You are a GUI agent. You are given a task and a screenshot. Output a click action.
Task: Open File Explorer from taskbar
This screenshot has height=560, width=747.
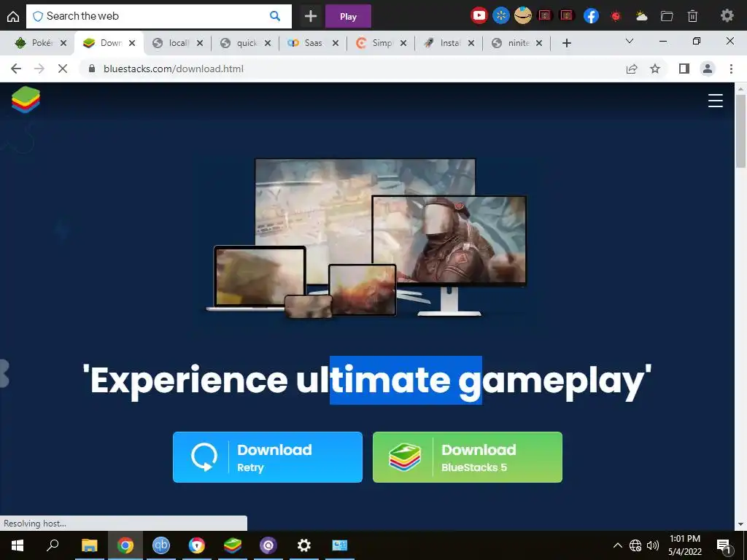pyautogui.click(x=89, y=545)
